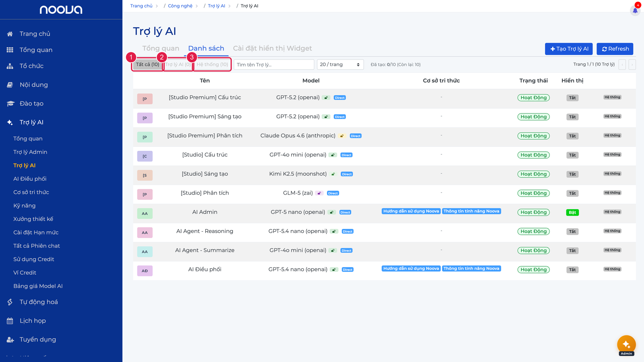Screen dimensions: 644x362
Task: Toggle display Tắt for [Studio Premium] Sáng tạo
Action: [572, 117]
